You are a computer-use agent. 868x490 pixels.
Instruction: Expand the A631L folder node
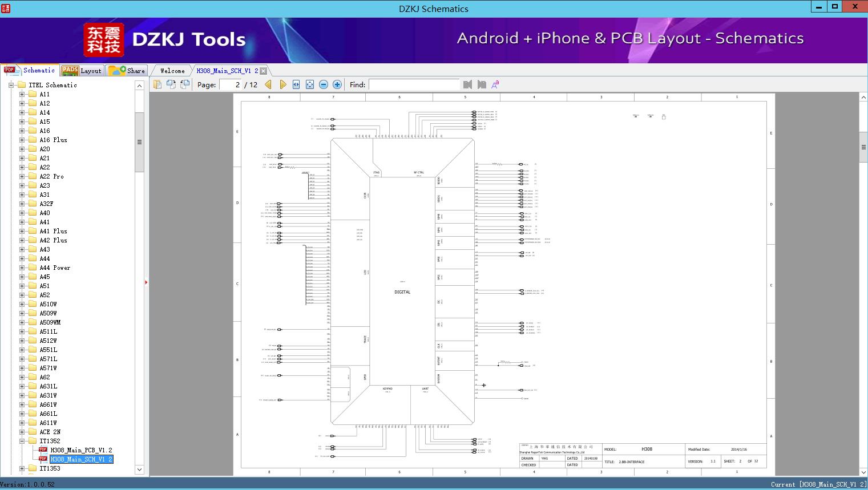click(x=22, y=386)
